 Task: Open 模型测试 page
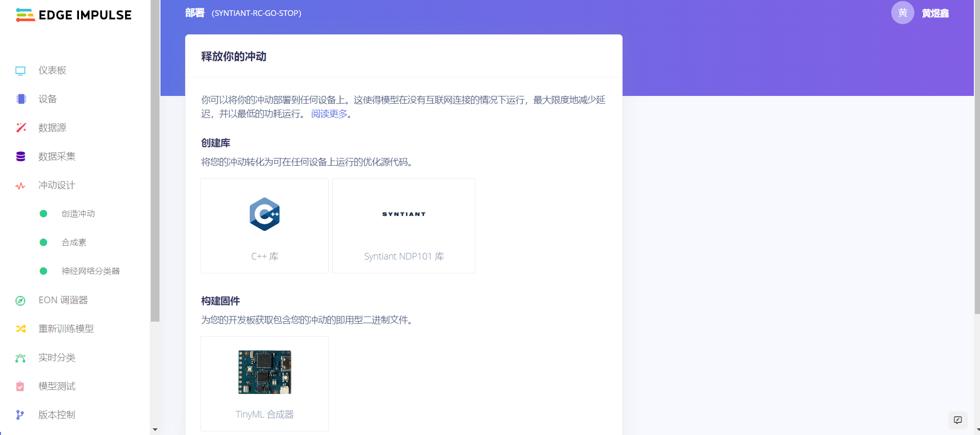tap(57, 386)
